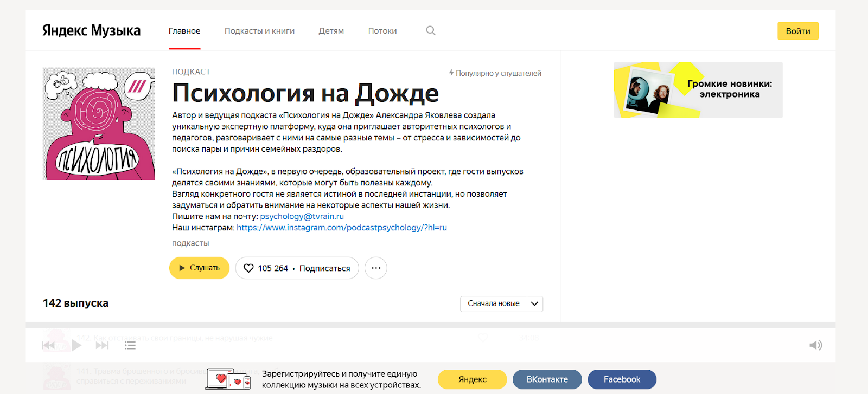This screenshot has height=394, width=868.
Task: Click the heart icon beside 105 264
Action: point(248,268)
